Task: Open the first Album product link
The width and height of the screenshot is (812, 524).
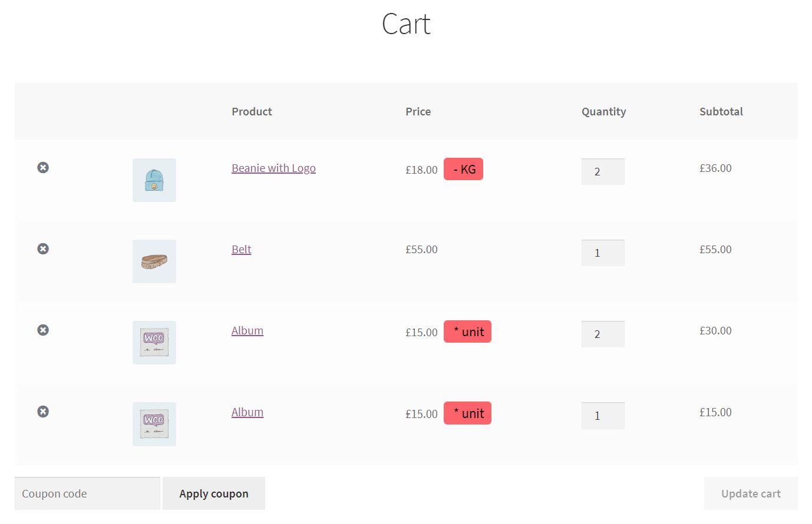Action: click(247, 331)
